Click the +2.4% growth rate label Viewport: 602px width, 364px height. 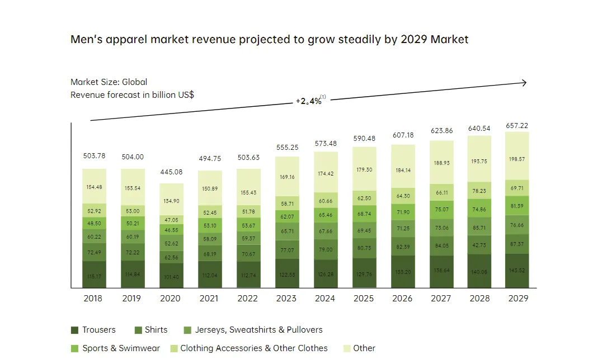(x=309, y=102)
